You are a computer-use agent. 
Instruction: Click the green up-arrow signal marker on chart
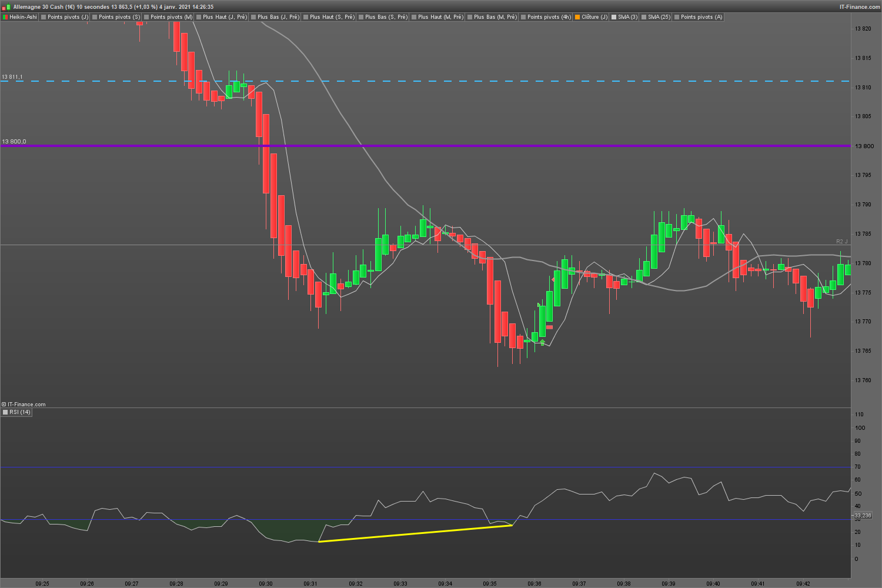coord(542,342)
